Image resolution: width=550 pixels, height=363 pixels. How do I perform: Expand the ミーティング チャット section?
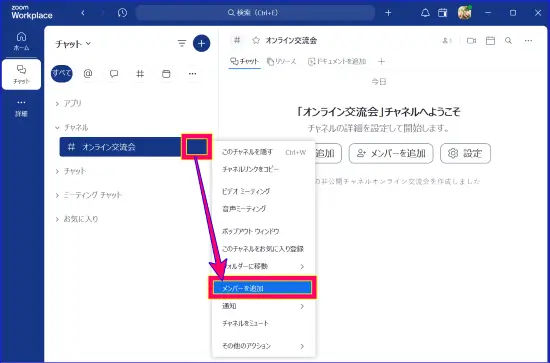pos(88,195)
